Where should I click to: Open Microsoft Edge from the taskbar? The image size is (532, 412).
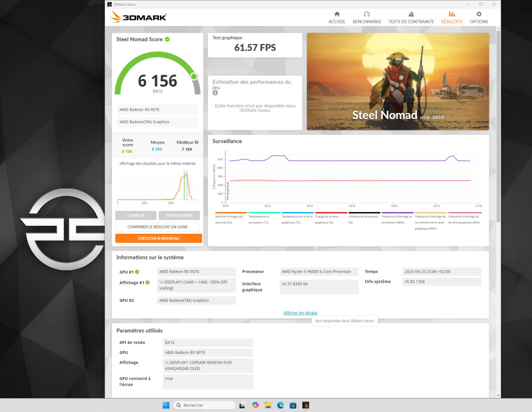[x=281, y=405]
